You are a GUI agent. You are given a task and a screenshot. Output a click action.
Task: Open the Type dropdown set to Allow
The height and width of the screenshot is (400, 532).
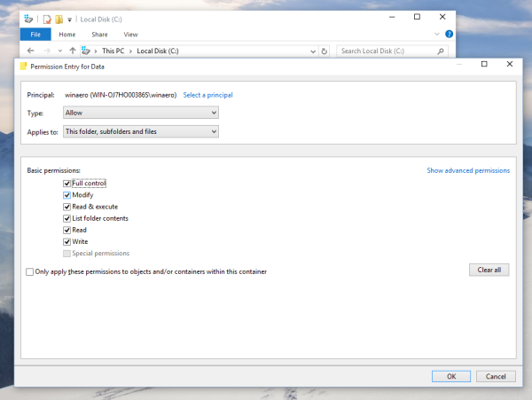point(141,113)
